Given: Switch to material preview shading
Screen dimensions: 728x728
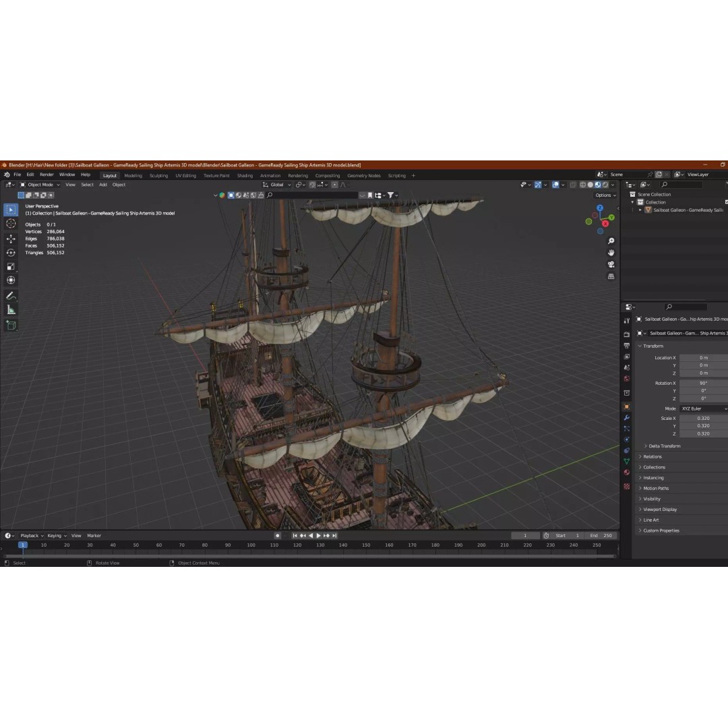Looking at the screenshot, I should (x=597, y=185).
